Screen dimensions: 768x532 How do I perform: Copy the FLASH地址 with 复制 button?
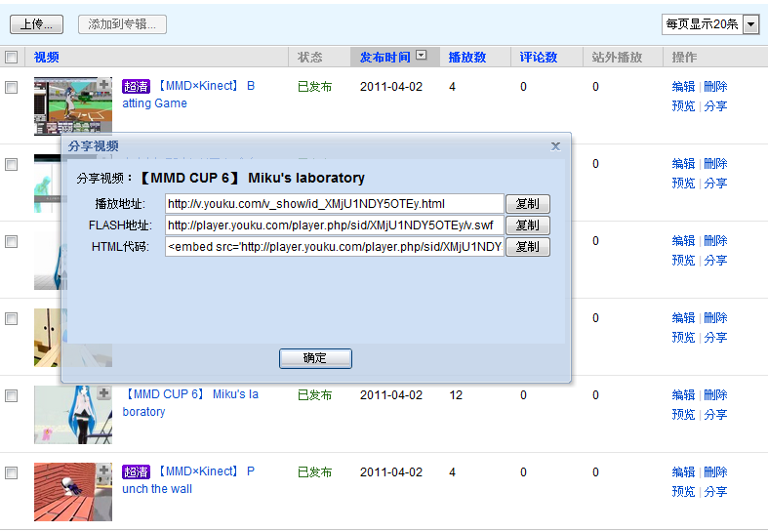(528, 225)
